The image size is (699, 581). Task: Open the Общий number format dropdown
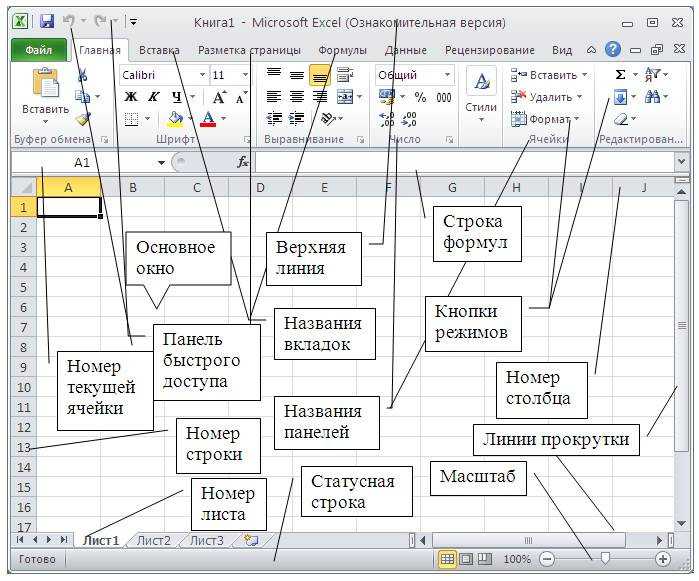[447, 74]
